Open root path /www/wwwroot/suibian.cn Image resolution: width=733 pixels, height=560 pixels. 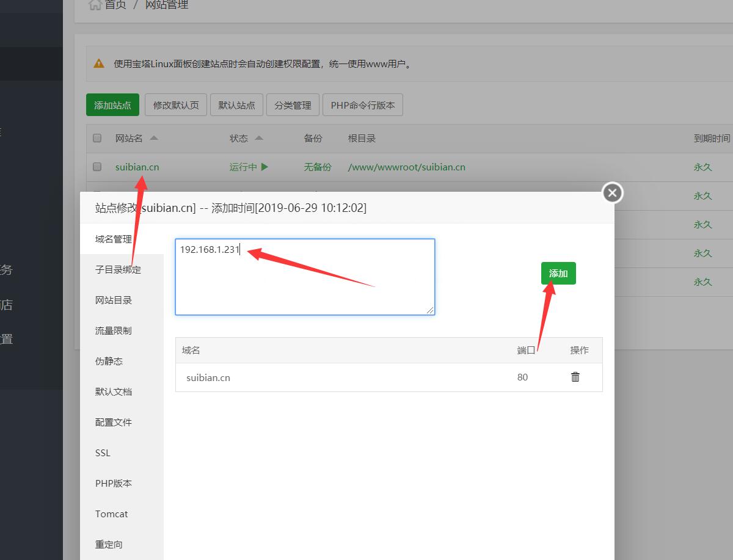407,167
